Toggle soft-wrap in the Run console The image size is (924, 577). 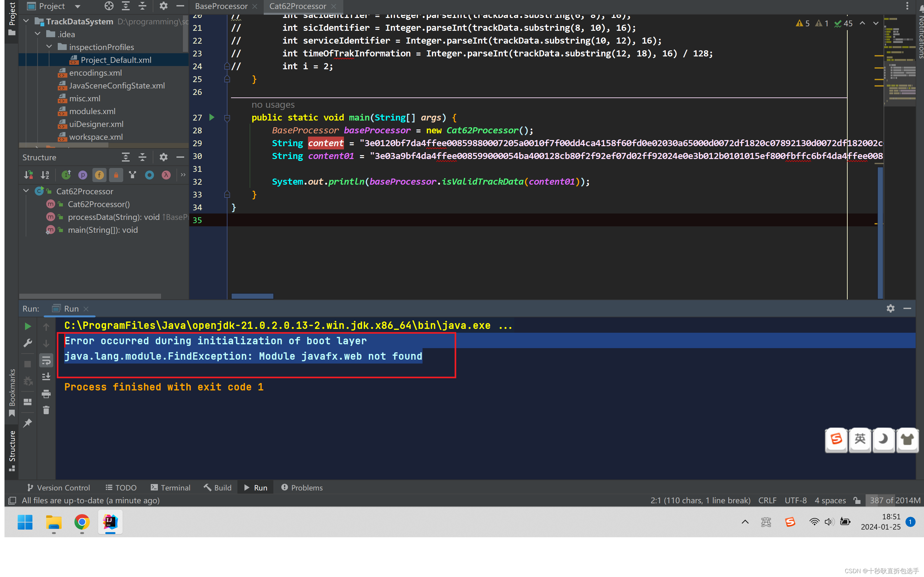[46, 360]
